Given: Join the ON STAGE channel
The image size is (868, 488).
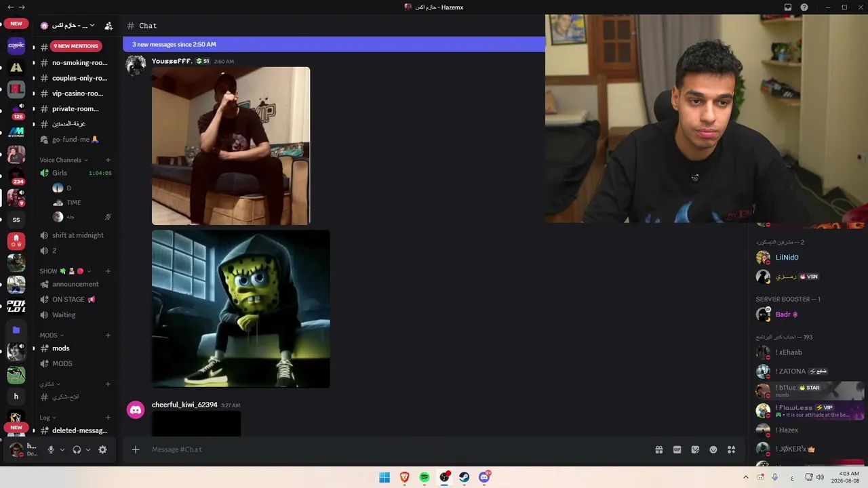Looking at the screenshot, I should click(x=75, y=300).
